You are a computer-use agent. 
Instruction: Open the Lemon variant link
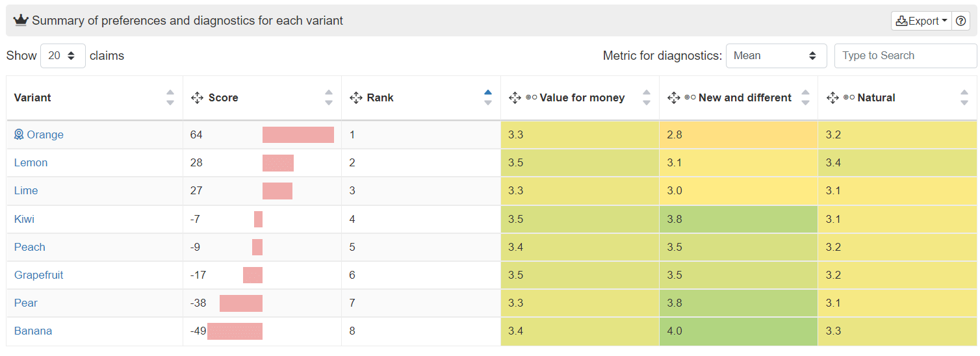coord(31,162)
